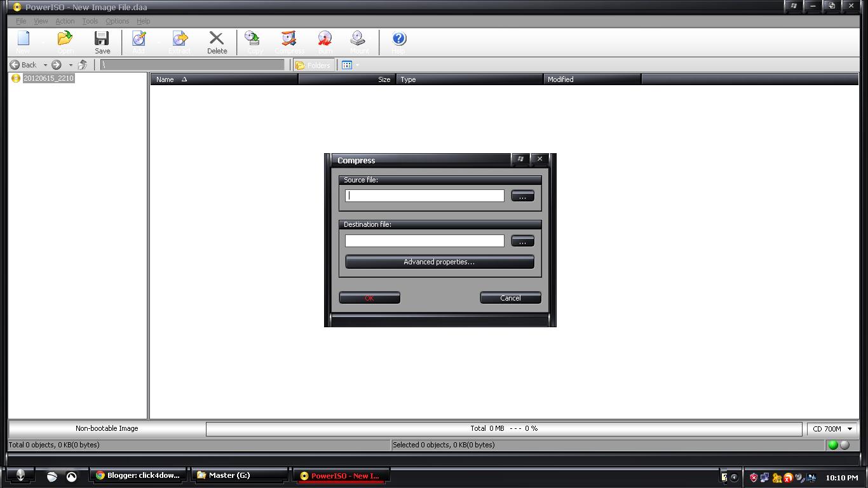Open the Options menu
868x488 pixels.
[118, 21]
